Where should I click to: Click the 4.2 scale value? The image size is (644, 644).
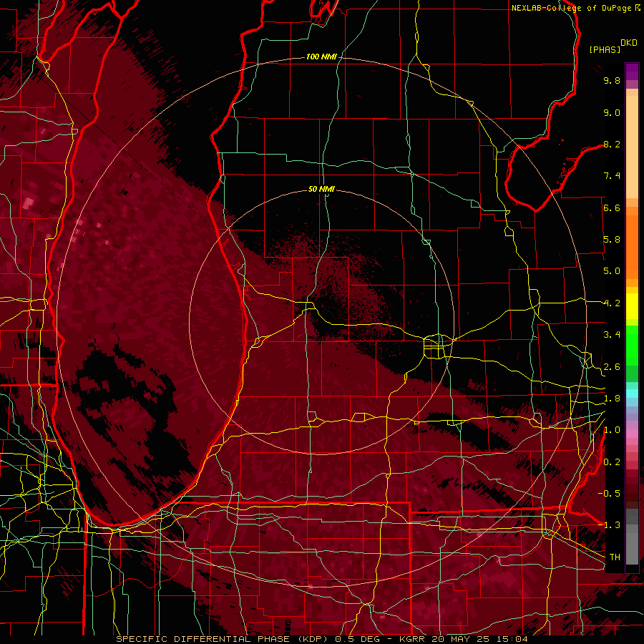coord(612,303)
